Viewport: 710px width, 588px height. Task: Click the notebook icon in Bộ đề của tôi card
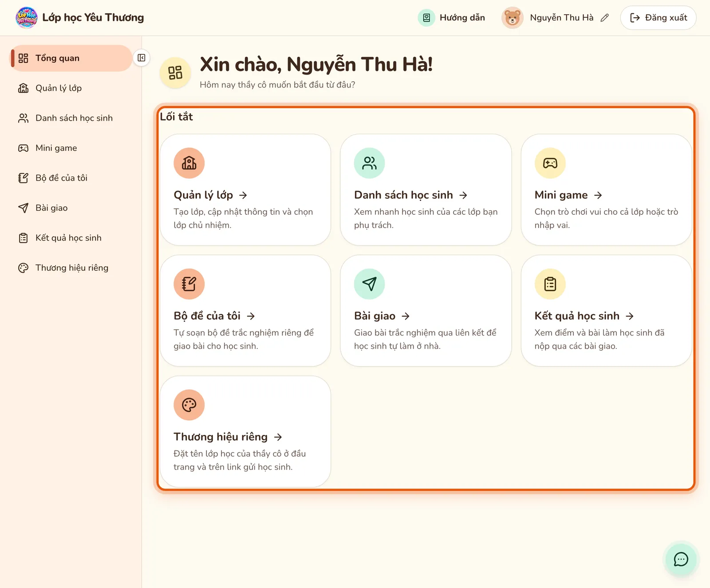pyautogui.click(x=189, y=284)
